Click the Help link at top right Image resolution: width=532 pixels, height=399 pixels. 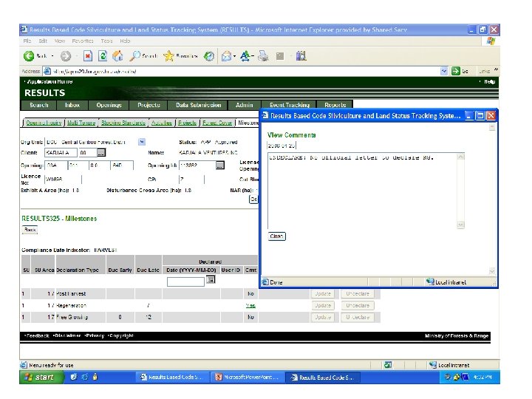pos(489,81)
